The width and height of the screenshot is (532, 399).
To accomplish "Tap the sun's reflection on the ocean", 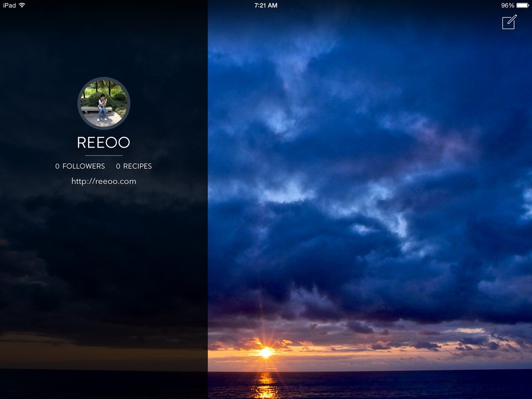I will 266,385.
